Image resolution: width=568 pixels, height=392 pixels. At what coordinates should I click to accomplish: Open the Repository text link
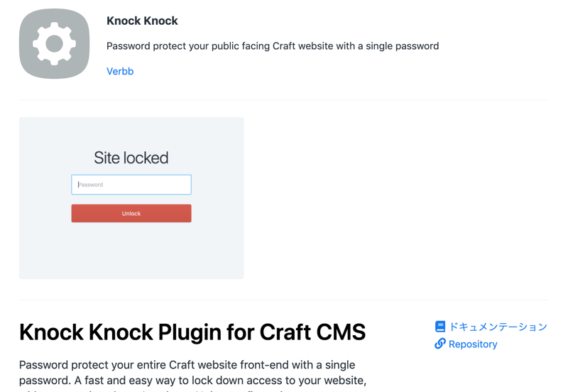pos(473,344)
